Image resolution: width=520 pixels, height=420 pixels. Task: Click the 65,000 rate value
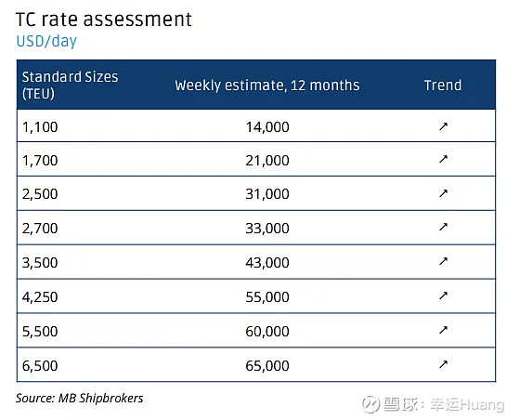tap(267, 366)
